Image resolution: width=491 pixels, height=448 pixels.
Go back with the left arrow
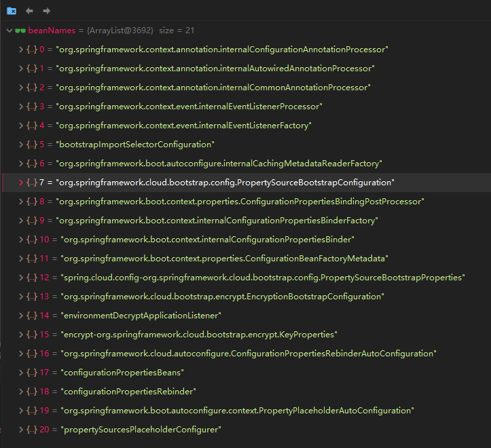coord(29,11)
